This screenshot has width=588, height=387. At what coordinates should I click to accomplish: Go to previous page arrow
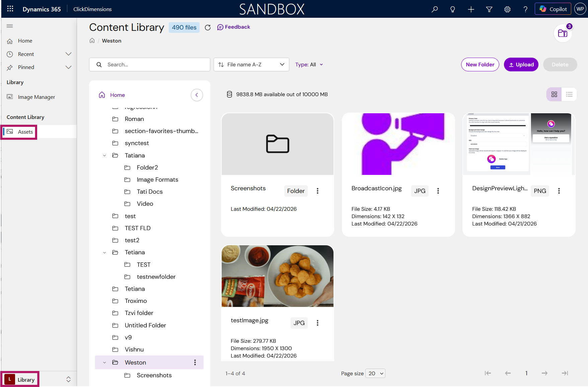point(508,373)
